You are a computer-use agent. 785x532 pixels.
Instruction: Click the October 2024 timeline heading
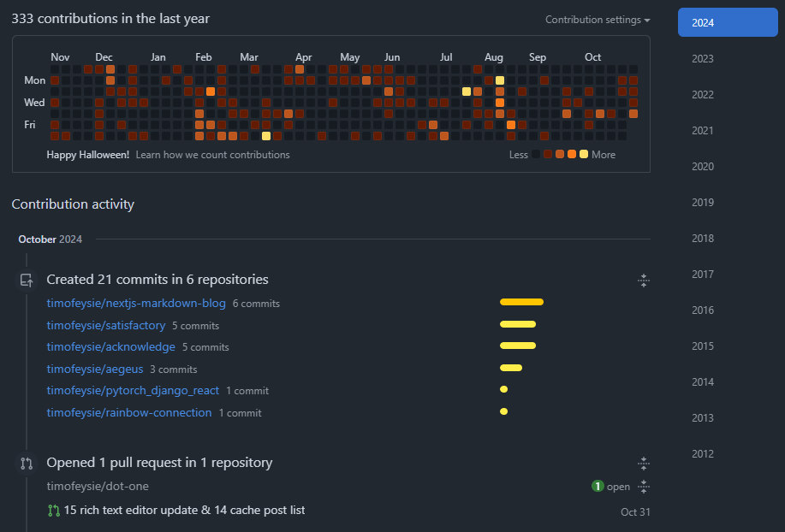50,239
